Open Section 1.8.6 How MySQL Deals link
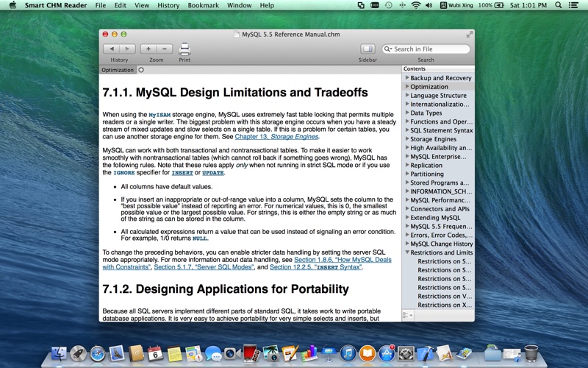588x368 pixels. 343,260
